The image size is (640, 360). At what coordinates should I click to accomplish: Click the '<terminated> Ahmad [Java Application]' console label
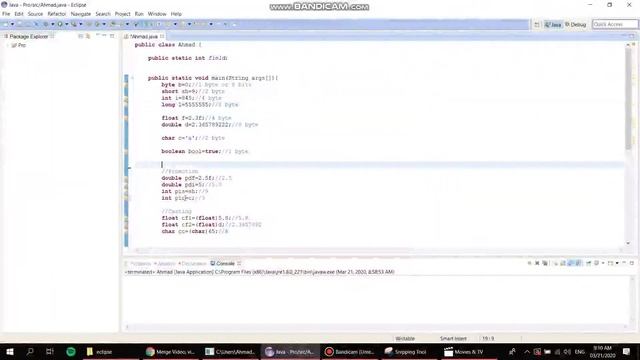click(259, 272)
